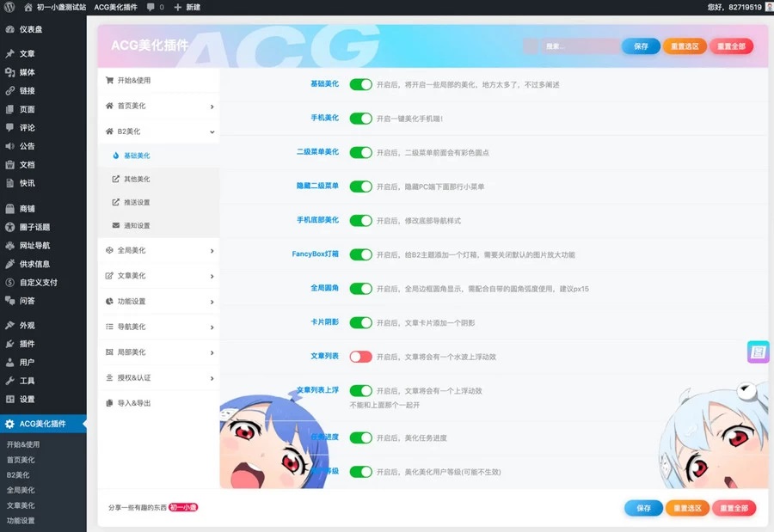Click the 导入&导出 import/export icon

(111, 402)
